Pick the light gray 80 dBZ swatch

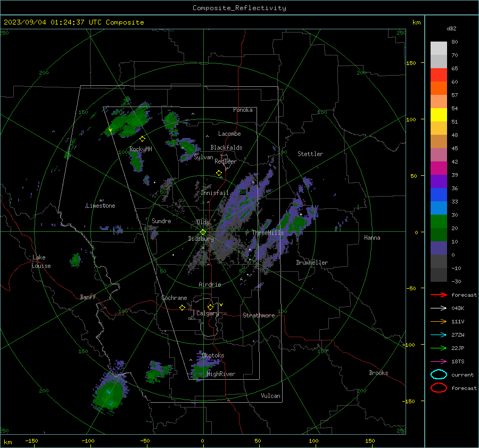(439, 48)
